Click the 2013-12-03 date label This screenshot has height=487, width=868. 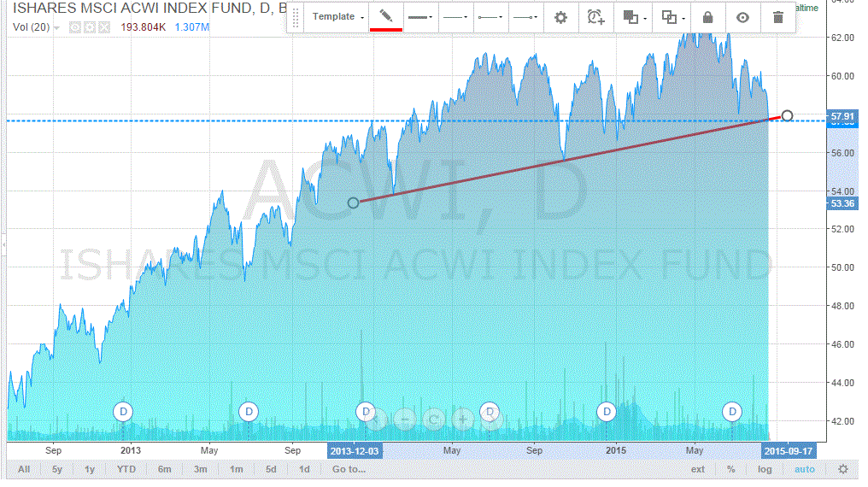[355, 451]
